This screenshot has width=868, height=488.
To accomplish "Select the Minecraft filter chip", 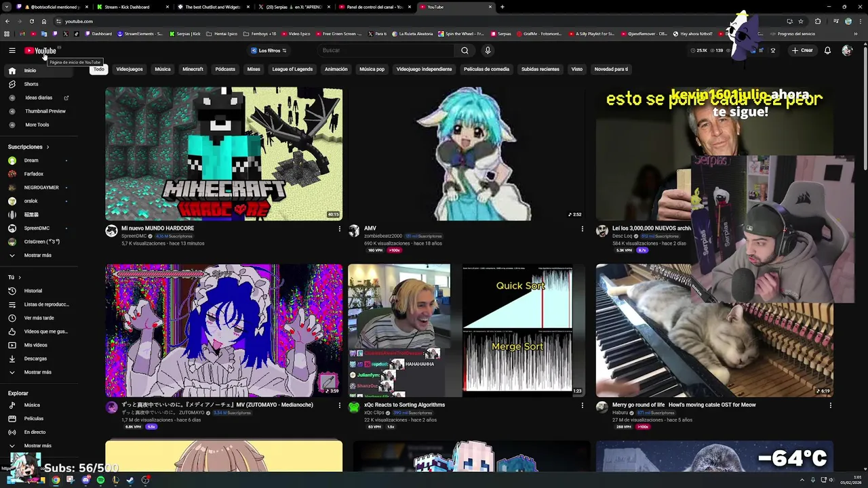I will (x=193, y=69).
